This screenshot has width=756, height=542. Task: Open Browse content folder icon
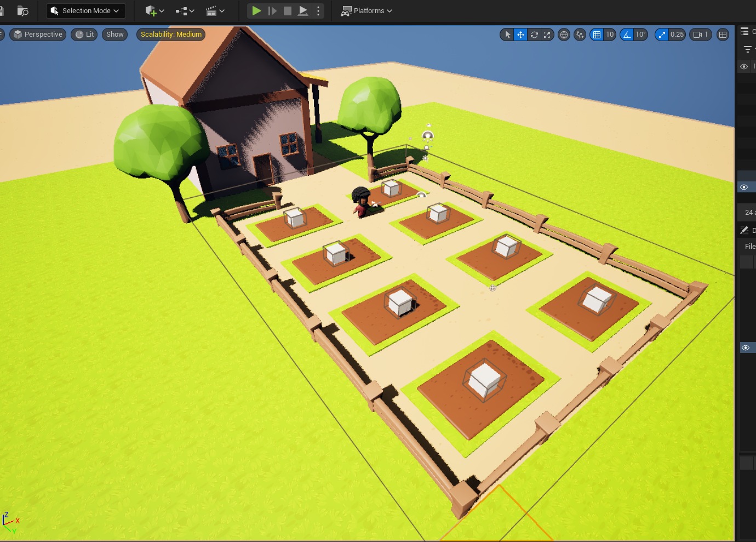[22, 10]
